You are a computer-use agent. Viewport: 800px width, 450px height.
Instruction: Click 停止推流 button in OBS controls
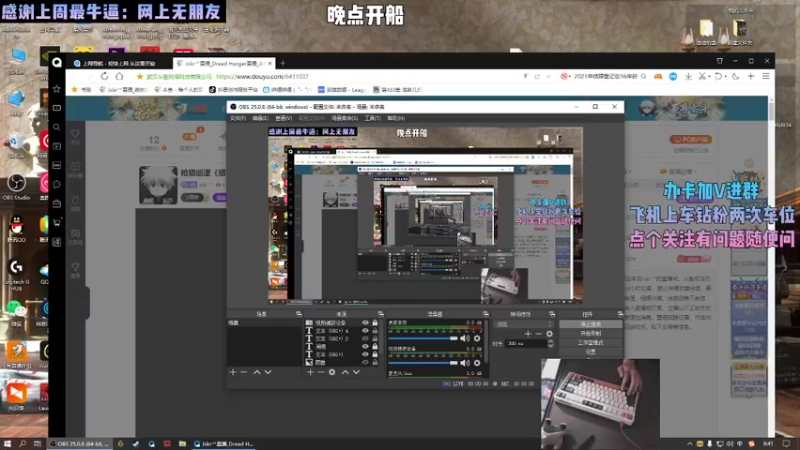[x=591, y=324]
